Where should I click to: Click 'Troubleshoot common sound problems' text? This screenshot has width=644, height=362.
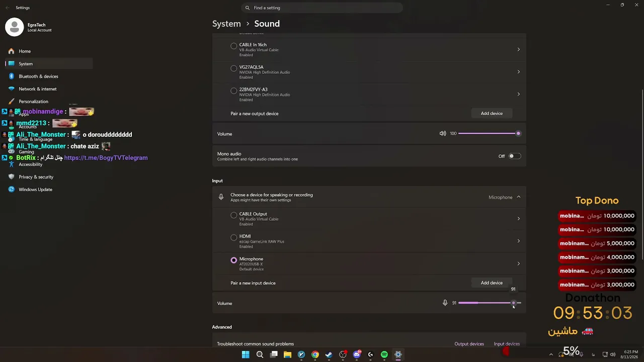(256, 344)
